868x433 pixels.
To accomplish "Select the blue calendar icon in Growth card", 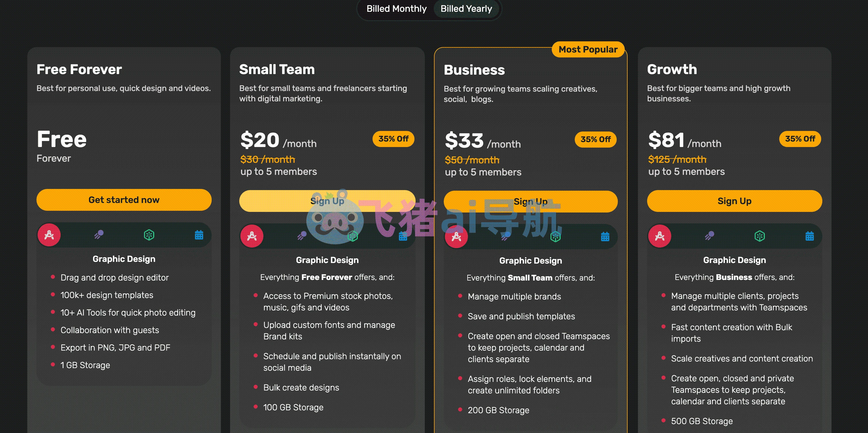I will click(x=810, y=236).
